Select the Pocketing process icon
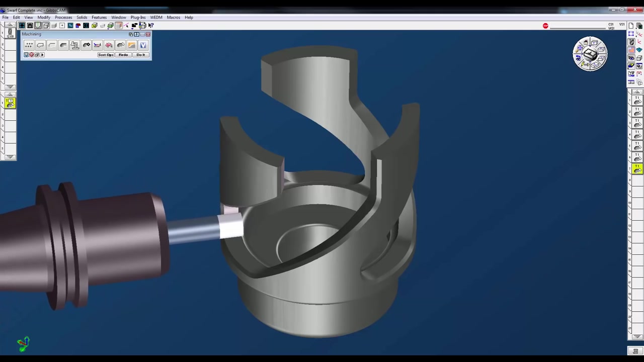 point(63,45)
